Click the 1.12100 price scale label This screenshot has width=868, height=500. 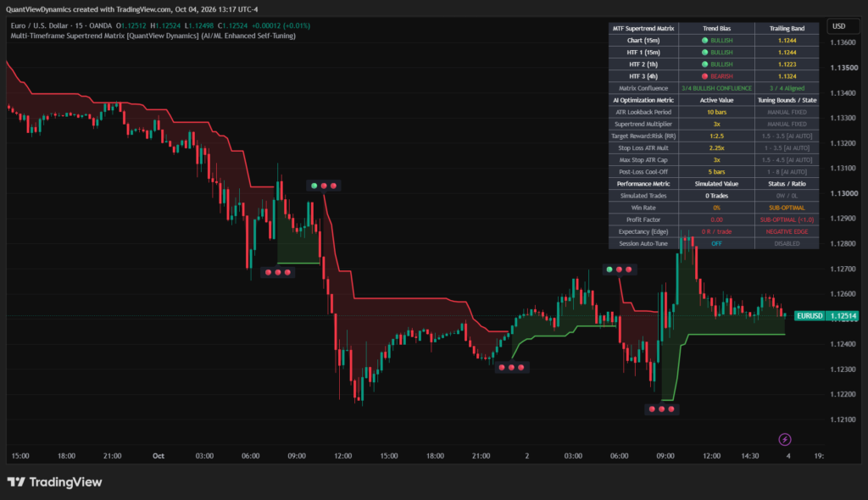pyautogui.click(x=843, y=419)
